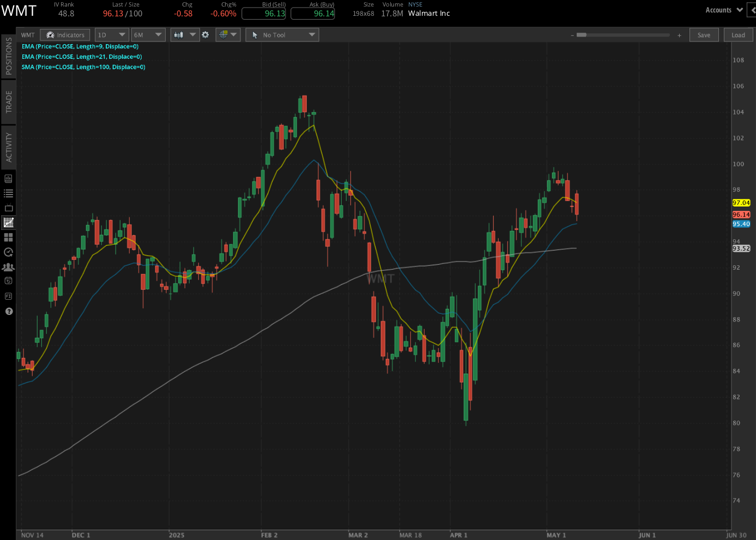The width and height of the screenshot is (756, 540).
Task: Expand the No Tool drawing dropdown
Action: pyautogui.click(x=282, y=35)
